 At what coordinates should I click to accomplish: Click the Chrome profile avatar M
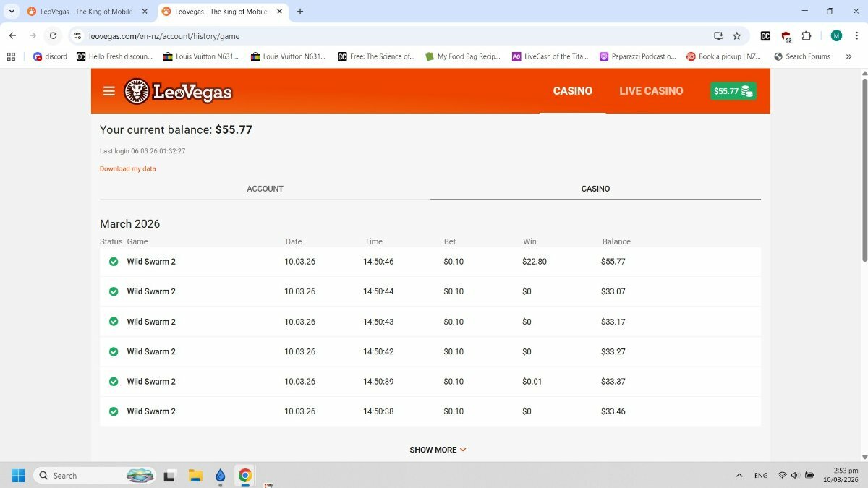coord(836,35)
